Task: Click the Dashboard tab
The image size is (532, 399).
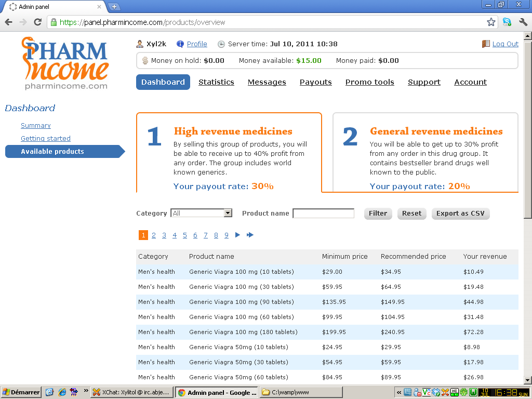Action: pyautogui.click(x=163, y=82)
